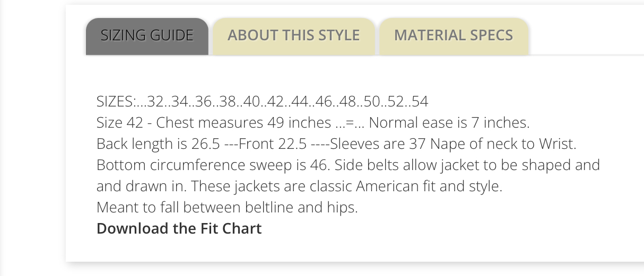The height and width of the screenshot is (276, 644).
Task: Switch to the About This Style tab
Action: pyautogui.click(x=294, y=37)
